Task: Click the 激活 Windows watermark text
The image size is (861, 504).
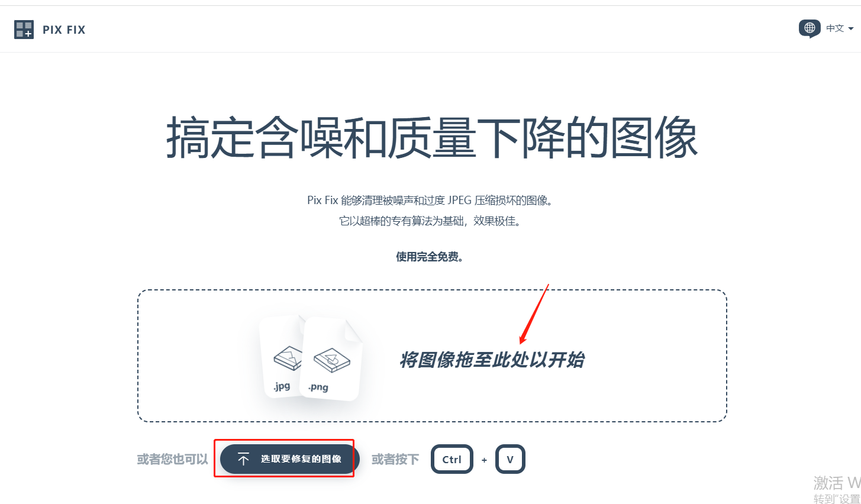Action: tap(837, 483)
